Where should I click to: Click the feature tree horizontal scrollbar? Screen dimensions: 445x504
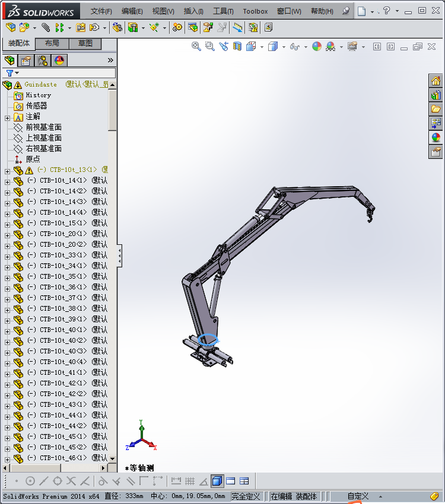[36, 468]
